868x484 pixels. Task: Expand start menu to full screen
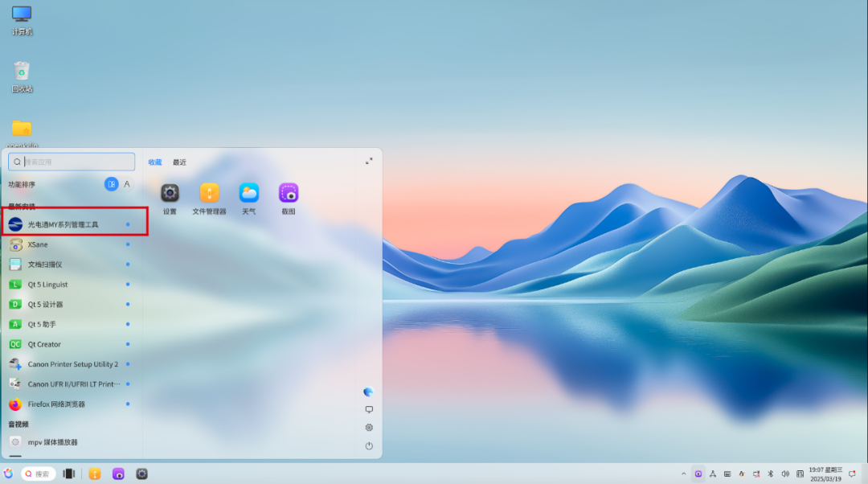coord(369,161)
